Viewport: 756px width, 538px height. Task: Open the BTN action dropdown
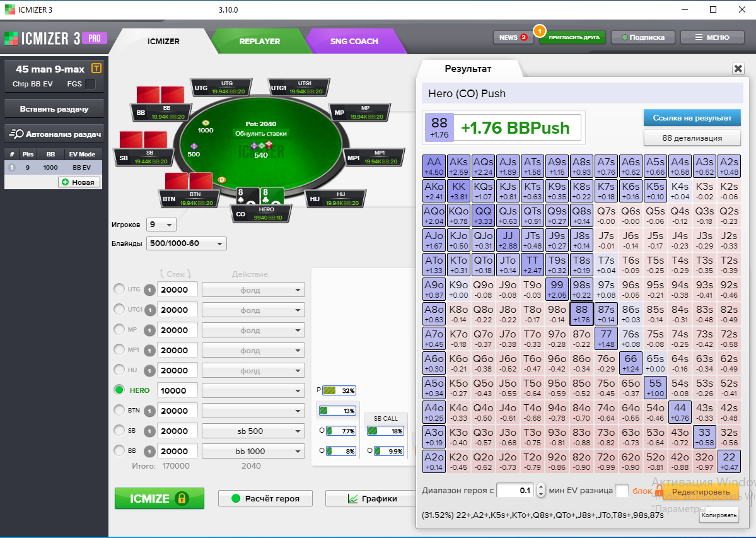[x=253, y=411]
